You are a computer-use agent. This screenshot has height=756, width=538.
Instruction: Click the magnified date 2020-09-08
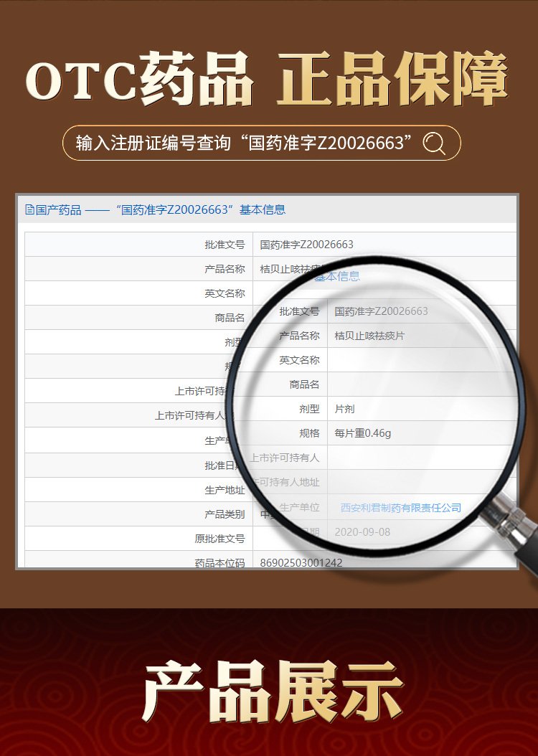(362, 531)
